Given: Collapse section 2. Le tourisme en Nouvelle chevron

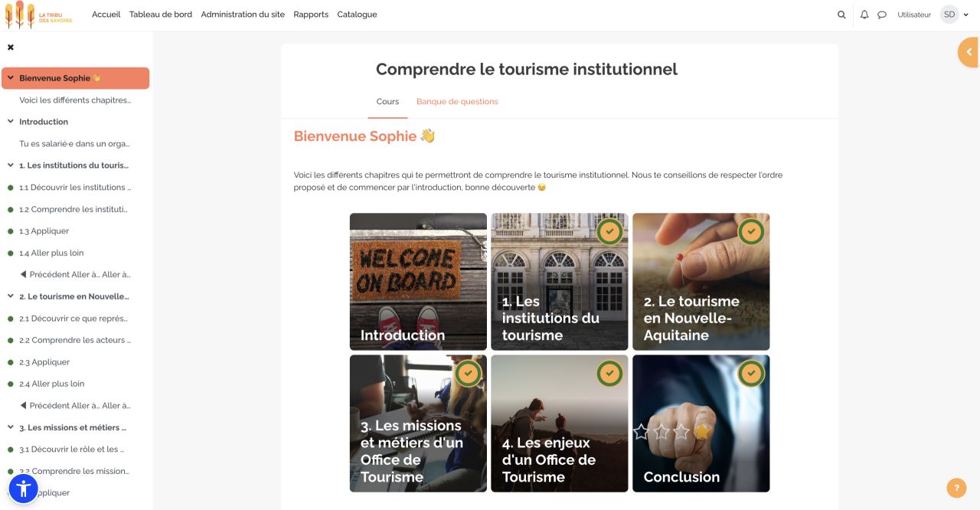Looking at the screenshot, I should 11,296.
